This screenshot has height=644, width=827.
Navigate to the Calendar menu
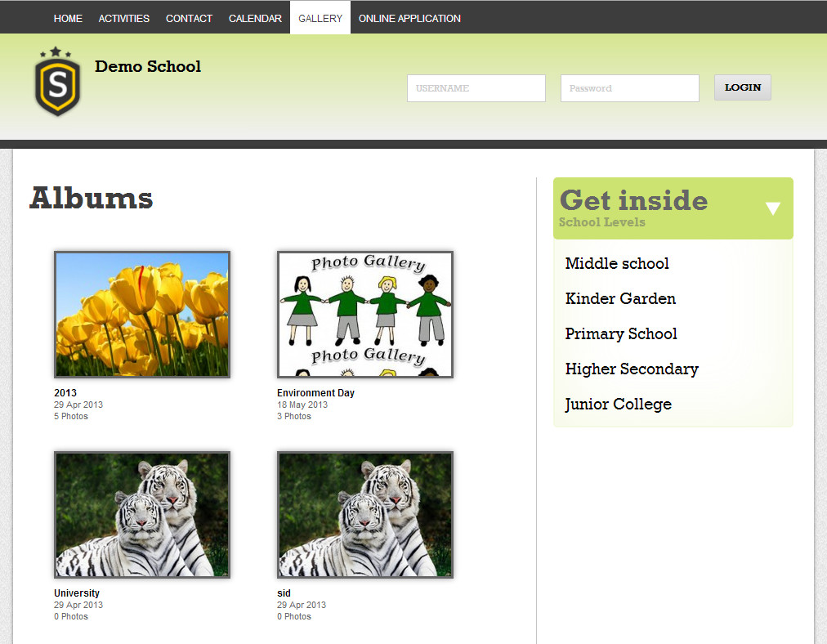pyautogui.click(x=255, y=19)
